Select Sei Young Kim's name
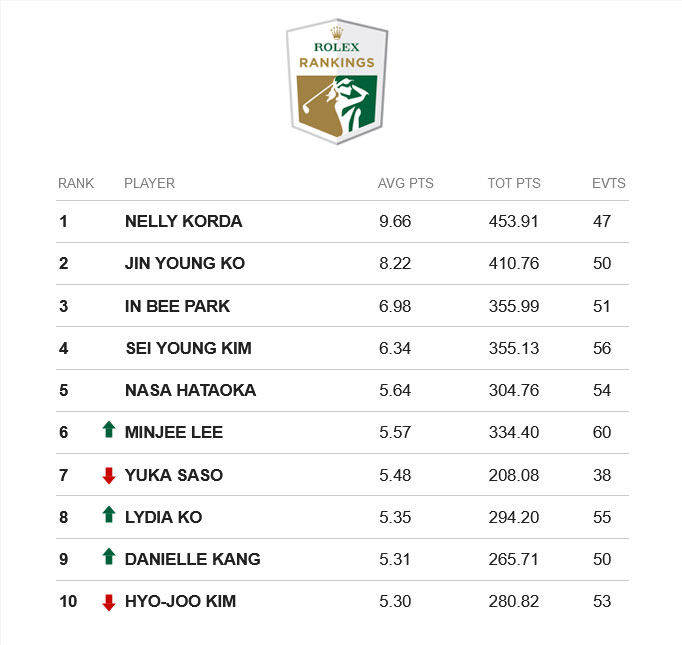682x645 pixels. [x=188, y=348]
